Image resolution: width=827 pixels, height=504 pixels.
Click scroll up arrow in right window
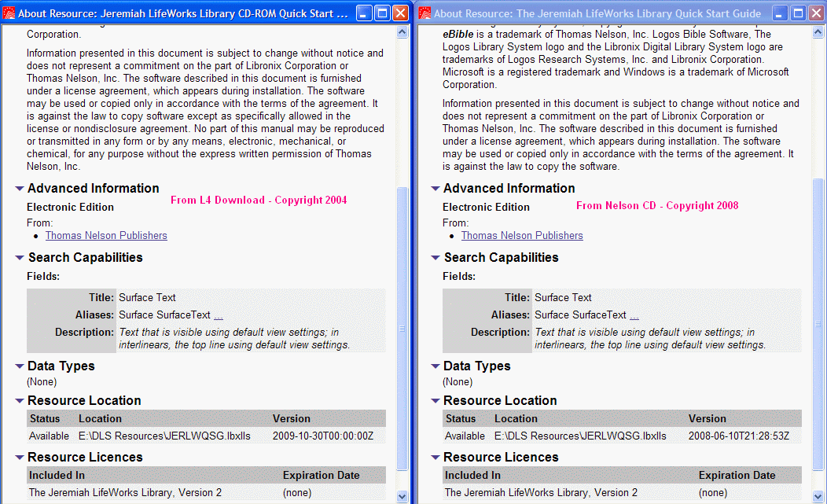pyautogui.click(x=818, y=32)
